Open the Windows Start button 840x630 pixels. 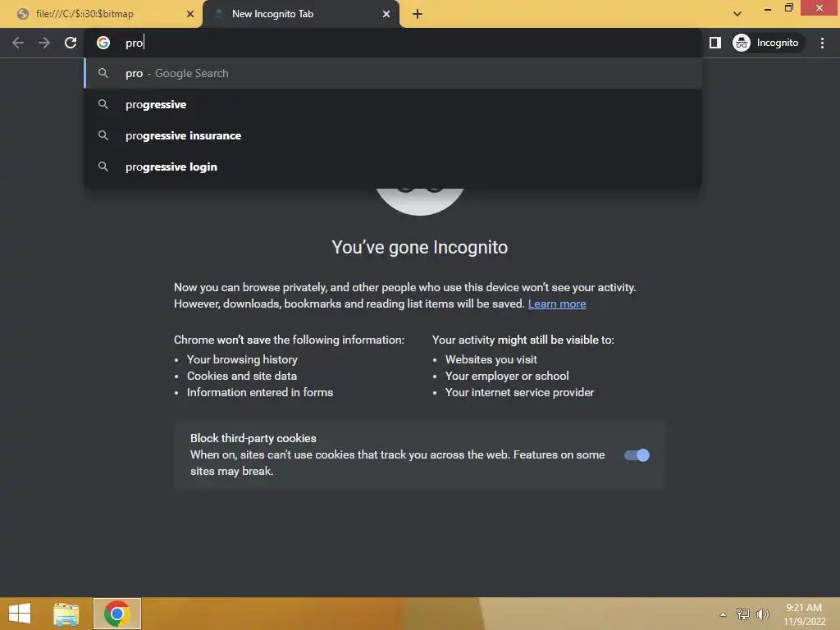20,614
